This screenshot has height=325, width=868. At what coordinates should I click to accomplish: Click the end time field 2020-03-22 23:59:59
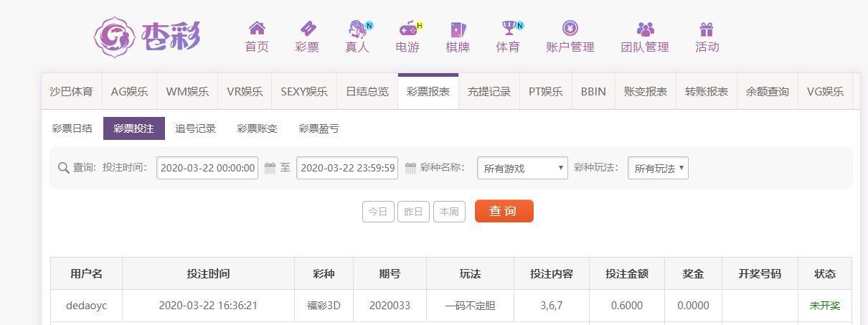coord(347,168)
